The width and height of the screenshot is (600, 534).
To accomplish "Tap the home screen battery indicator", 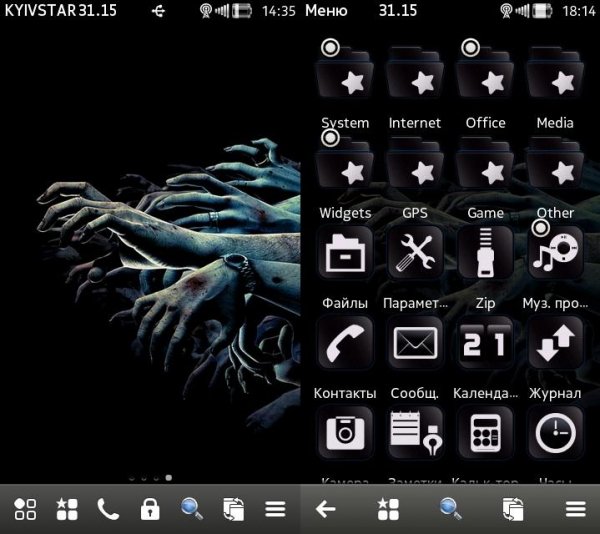I will pos(242,11).
